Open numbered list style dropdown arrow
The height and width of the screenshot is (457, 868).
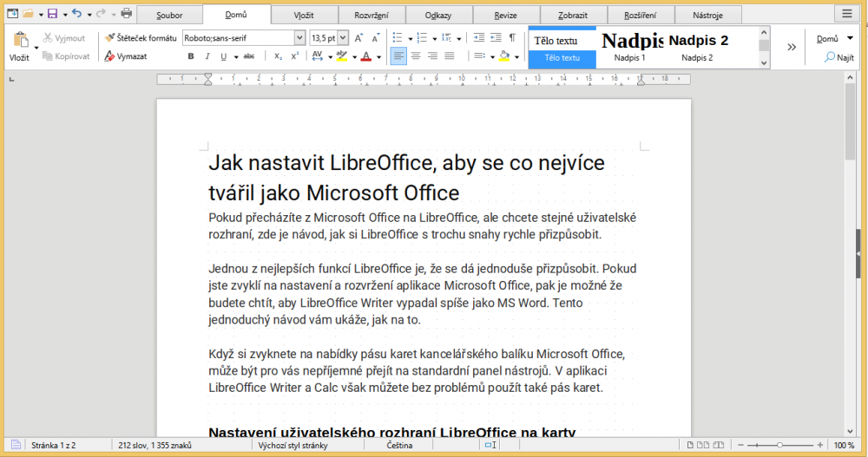coord(435,39)
